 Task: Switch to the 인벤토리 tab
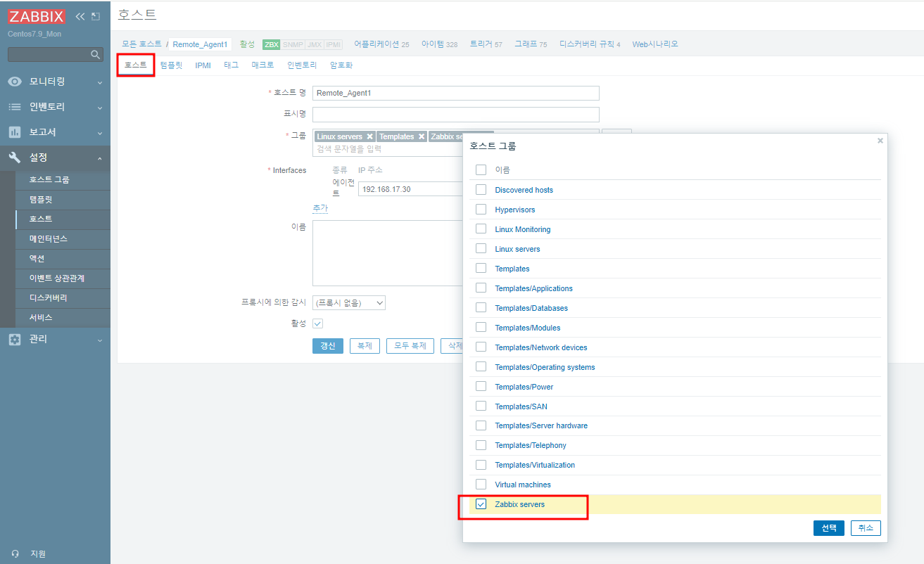(x=302, y=65)
